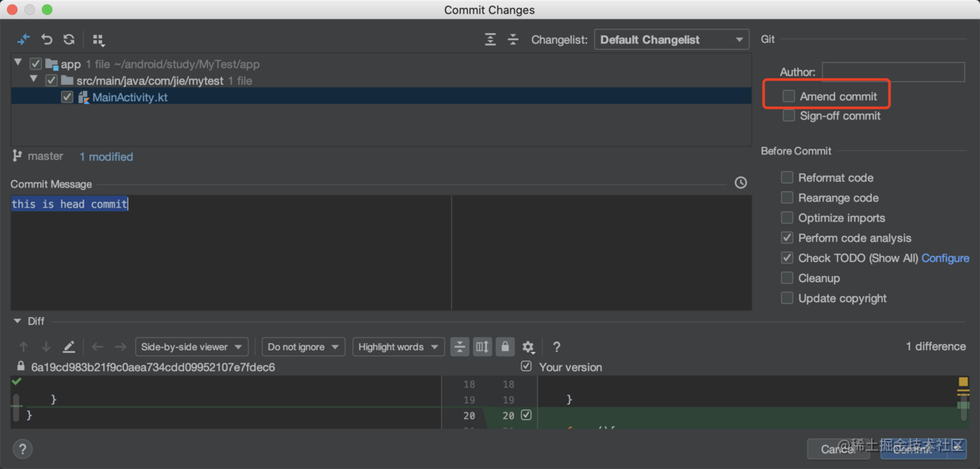Open diff settings gear icon
The height and width of the screenshot is (469, 980).
click(529, 347)
